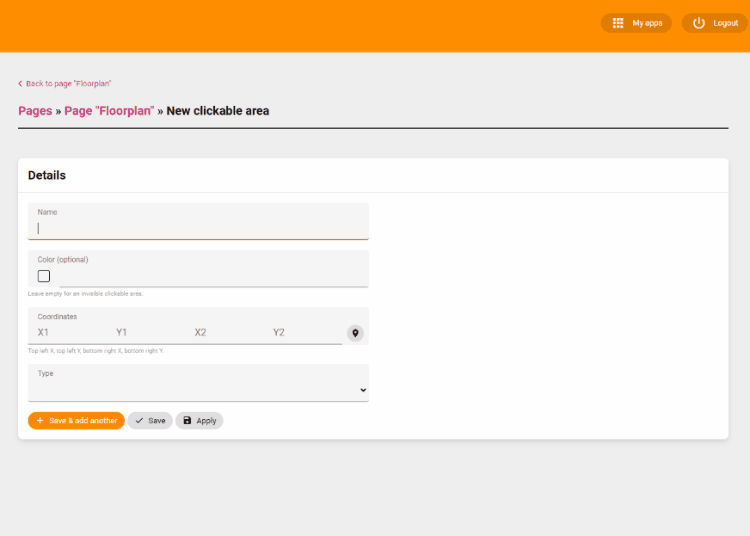Click the grid icon beside My apps

coord(618,23)
